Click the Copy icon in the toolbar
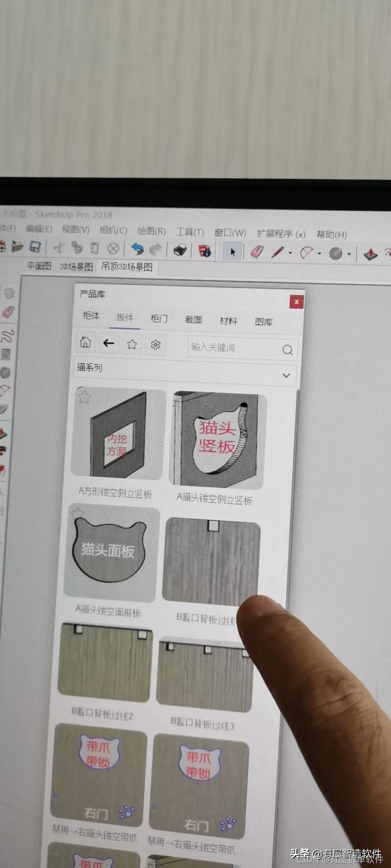The height and width of the screenshot is (868, 391). pyautogui.click(x=77, y=248)
